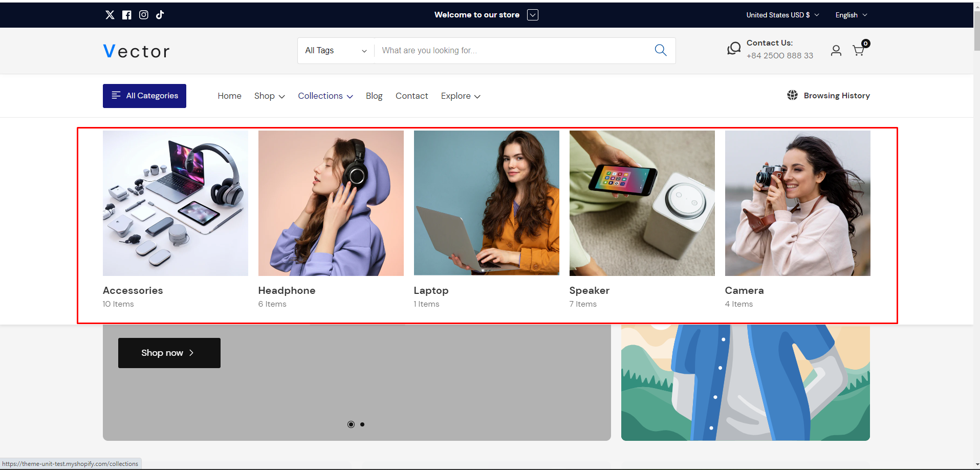Select the second slideshow dot
The image size is (980, 470).
362,424
